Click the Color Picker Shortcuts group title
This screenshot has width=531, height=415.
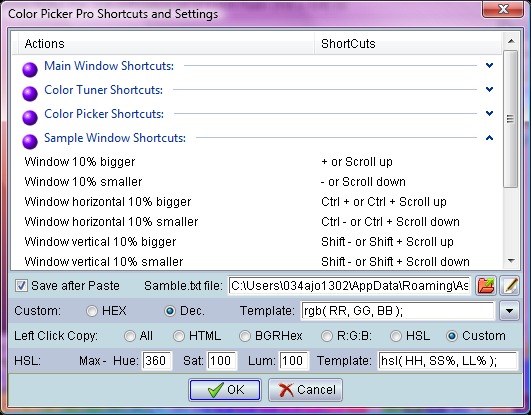click(104, 113)
